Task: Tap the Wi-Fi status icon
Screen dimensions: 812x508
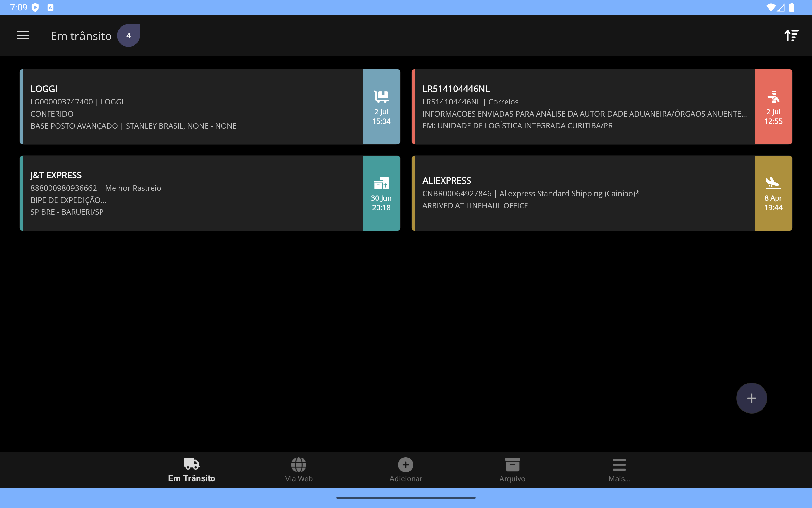Action: [771, 7]
